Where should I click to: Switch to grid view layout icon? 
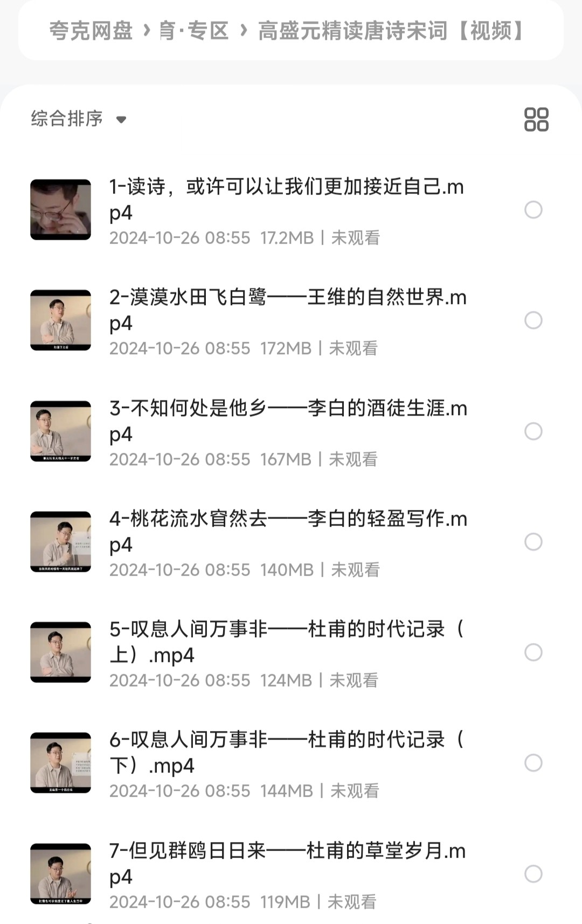(x=536, y=119)
